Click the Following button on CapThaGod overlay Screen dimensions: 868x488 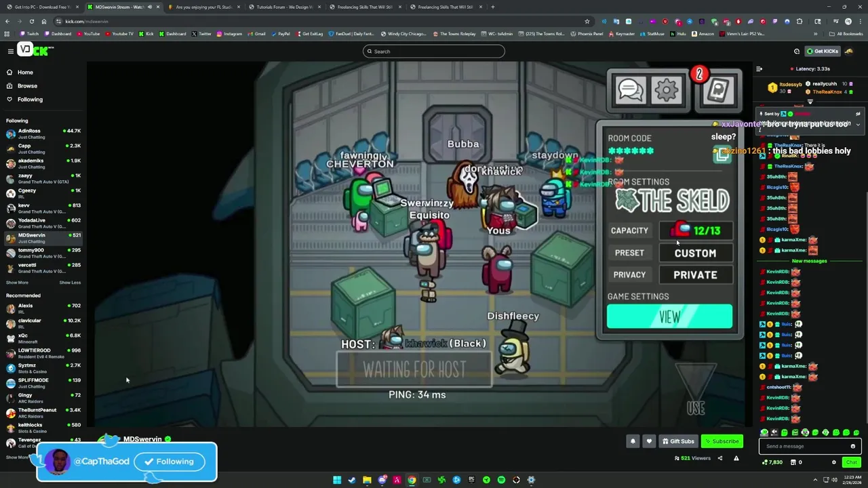tap(169, 462)
